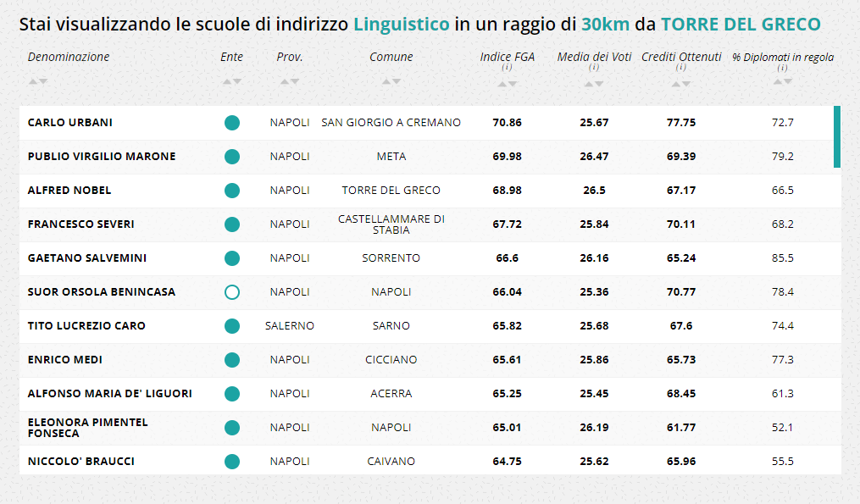Click the hollow Ente circle for Suor Orsola Benincasa
Viewport: 860px width, 504px height.
pos(232,292)
